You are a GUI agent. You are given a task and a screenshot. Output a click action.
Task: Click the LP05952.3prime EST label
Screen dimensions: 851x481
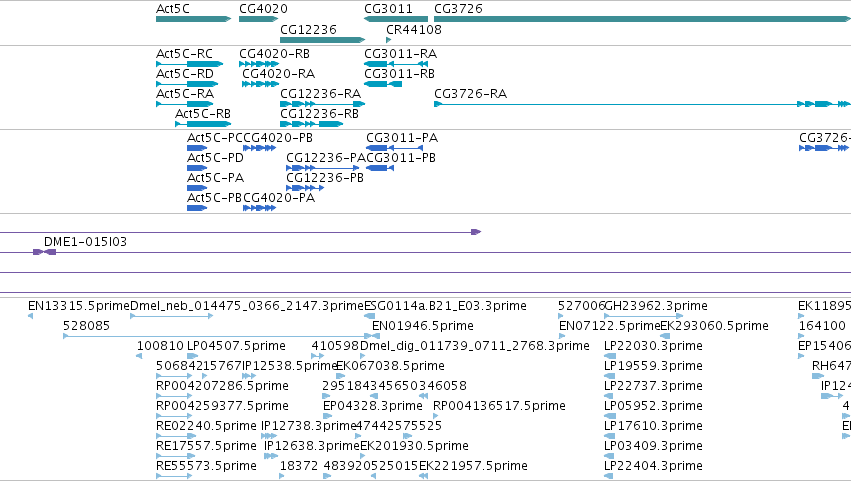click(x=653, y=406)
